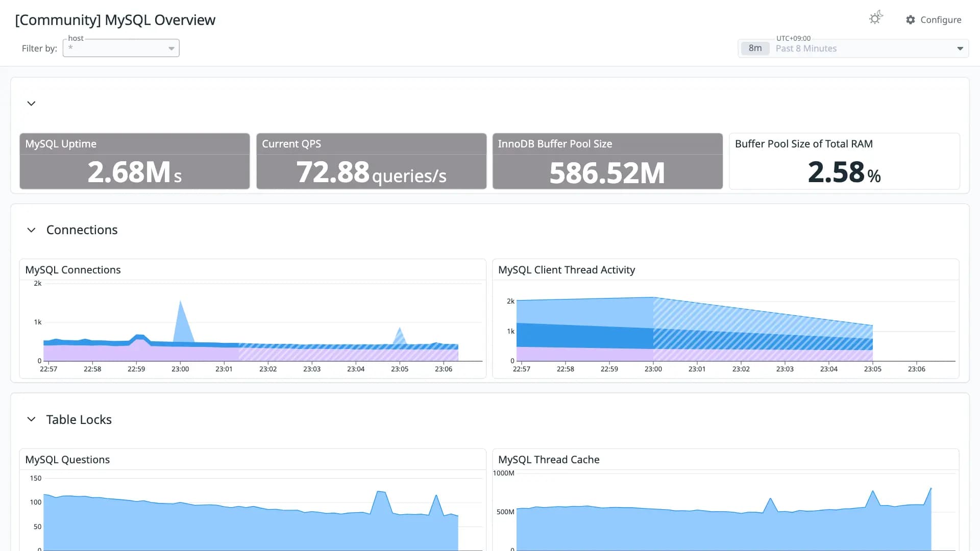Click the Connections section heading
The height and width of the screenshot is (551, 980).
coord(82,230)
